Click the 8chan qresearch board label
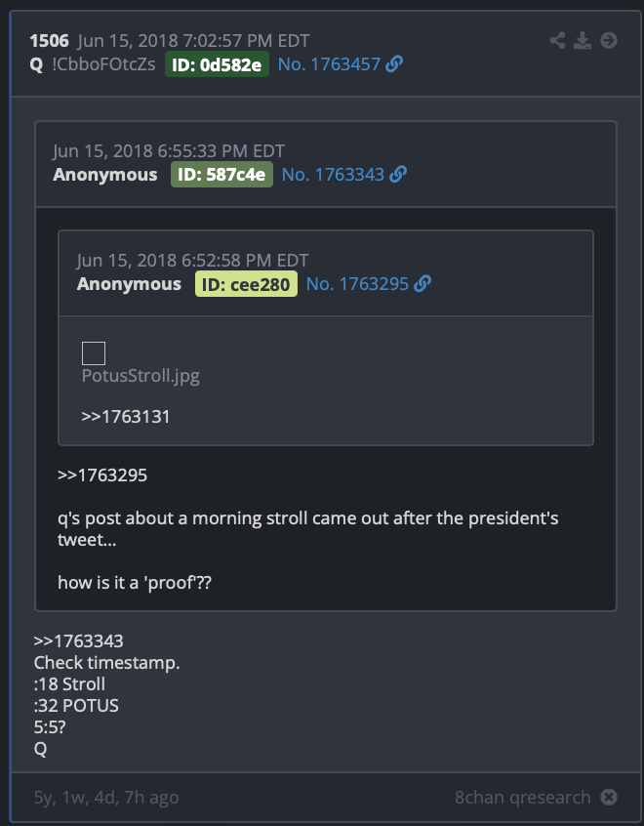The height and width of the screenshot is (826, 644). 523,797
